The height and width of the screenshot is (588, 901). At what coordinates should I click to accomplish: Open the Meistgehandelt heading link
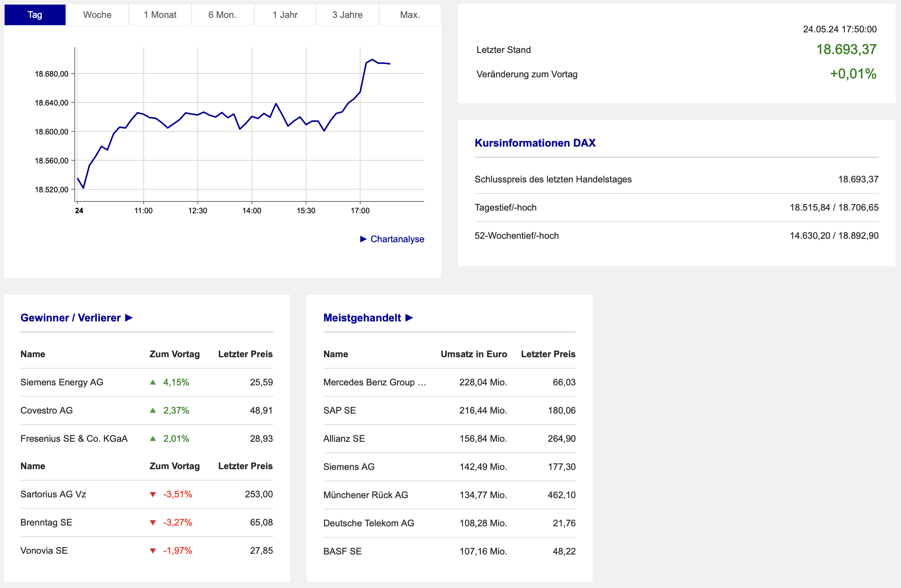(362, 318)
